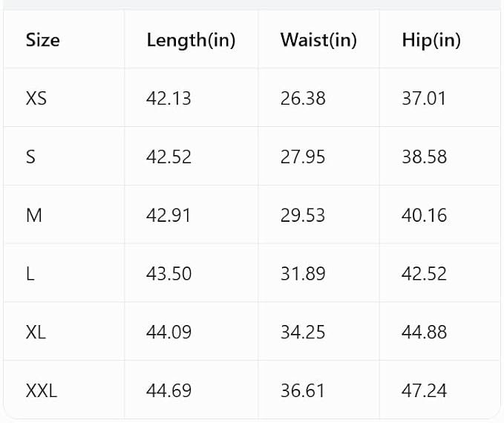Click the L length value 43.50
Image resolution: width=504 pixels, height=423 pixels.
[x=168, y=274]
